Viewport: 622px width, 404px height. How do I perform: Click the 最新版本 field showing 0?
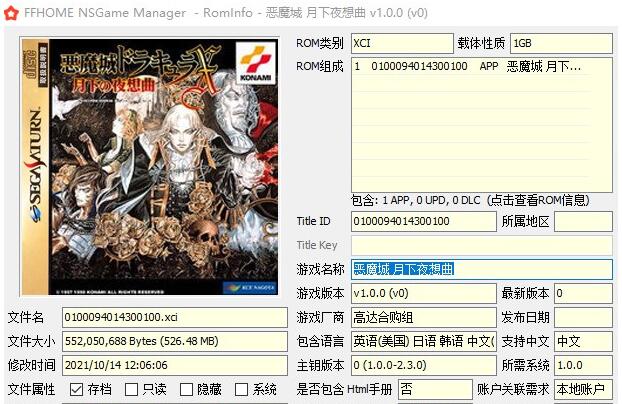583,294
